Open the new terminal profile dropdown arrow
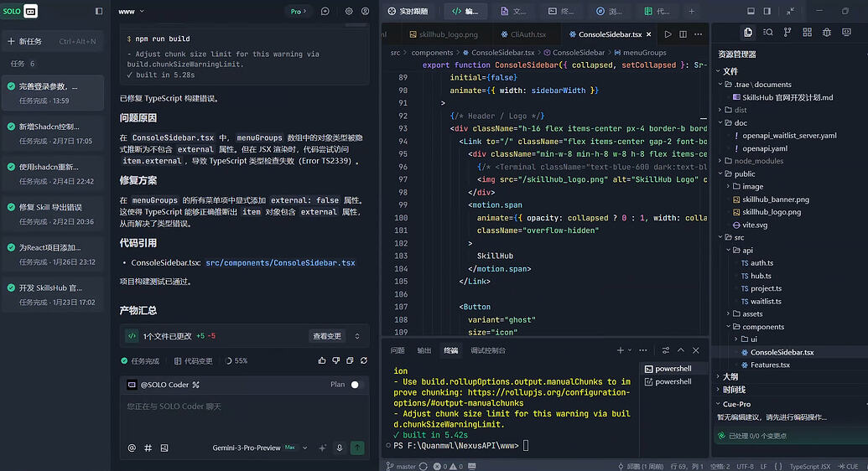The height and width of the screenshot is (471, 868). 630,350
